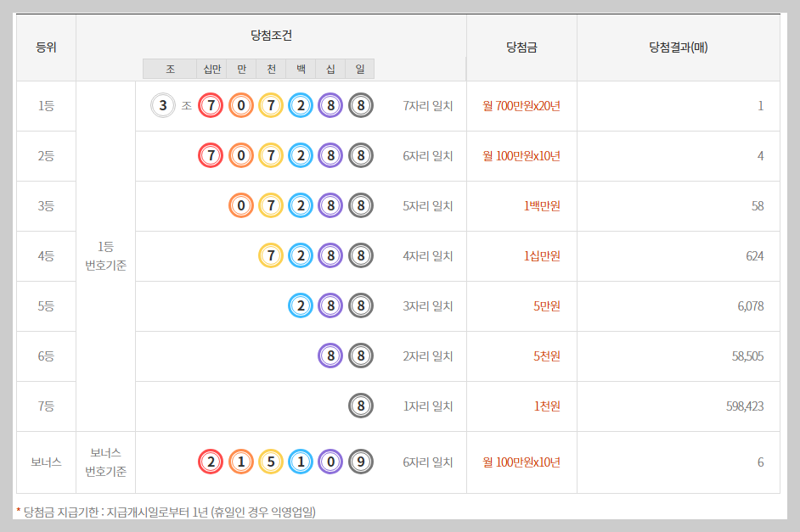Click the 조 digit header cell
Screen dimensions: 800x532
[170, 69]
